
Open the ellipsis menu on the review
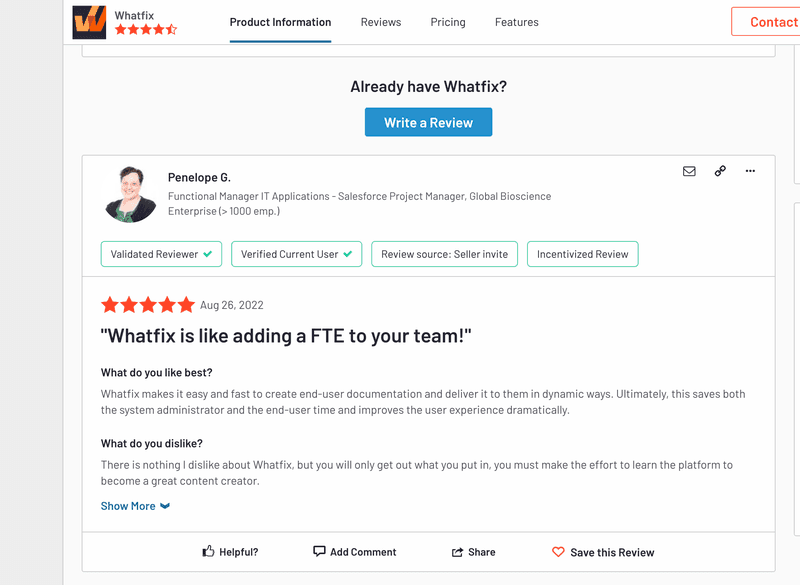point(750,171)
